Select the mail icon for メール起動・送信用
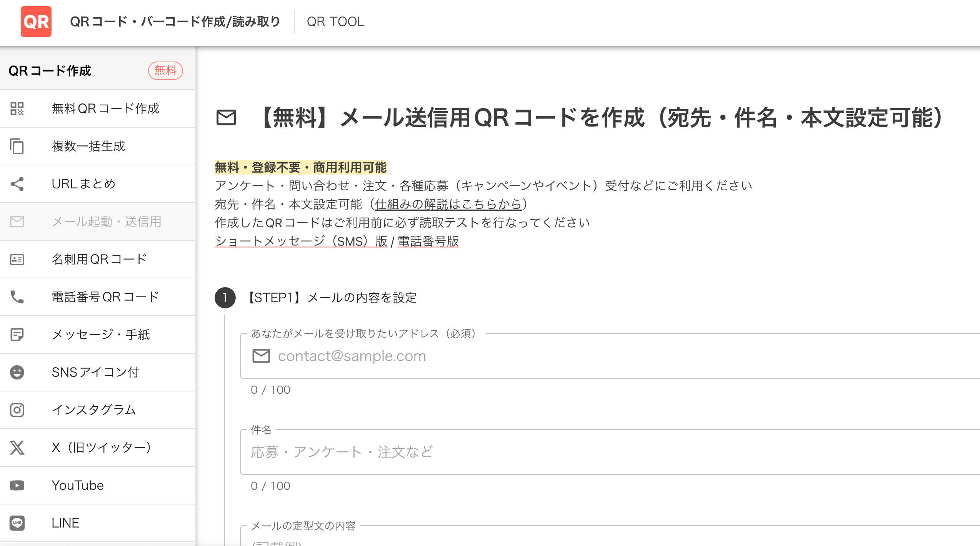980x546 pixels. coord(17,221)
